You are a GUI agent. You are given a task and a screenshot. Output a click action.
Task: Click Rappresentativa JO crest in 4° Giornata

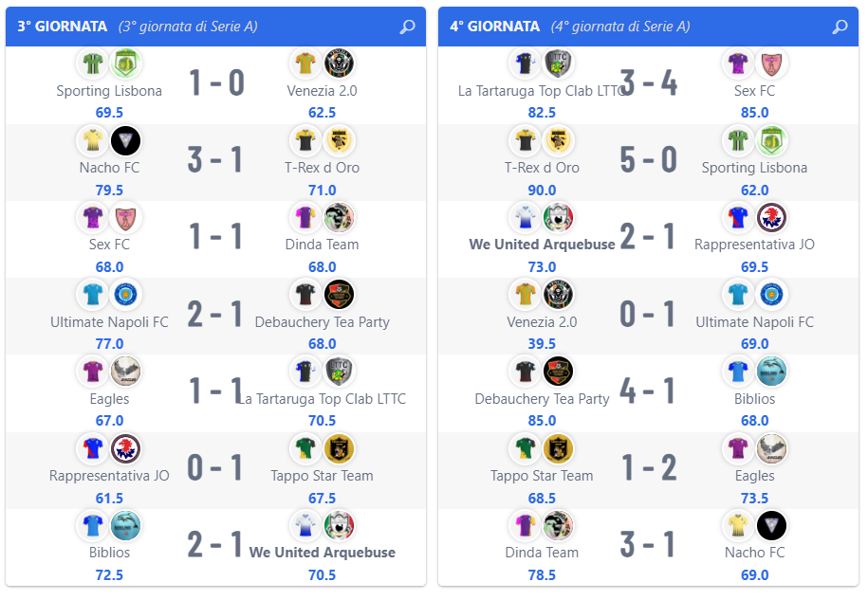(x=771, y=217)
